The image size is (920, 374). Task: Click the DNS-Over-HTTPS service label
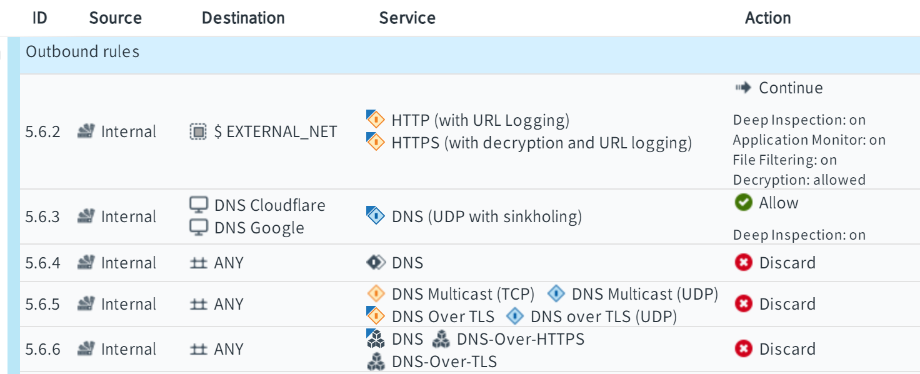520,339
